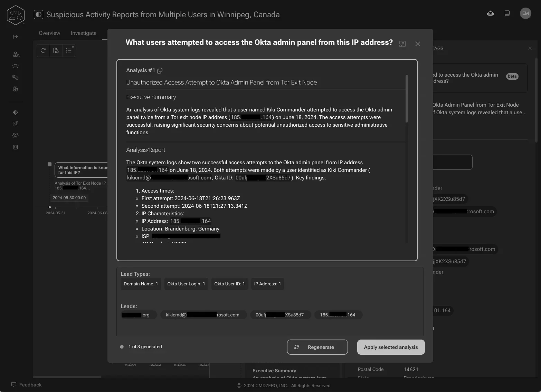Click the refresh icon in the canvas toolbar

coord(43,50)
